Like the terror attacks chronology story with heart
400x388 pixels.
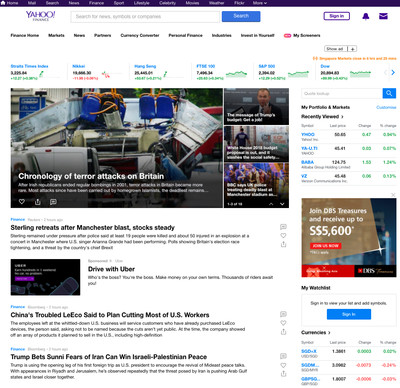[x=22, y=202]
